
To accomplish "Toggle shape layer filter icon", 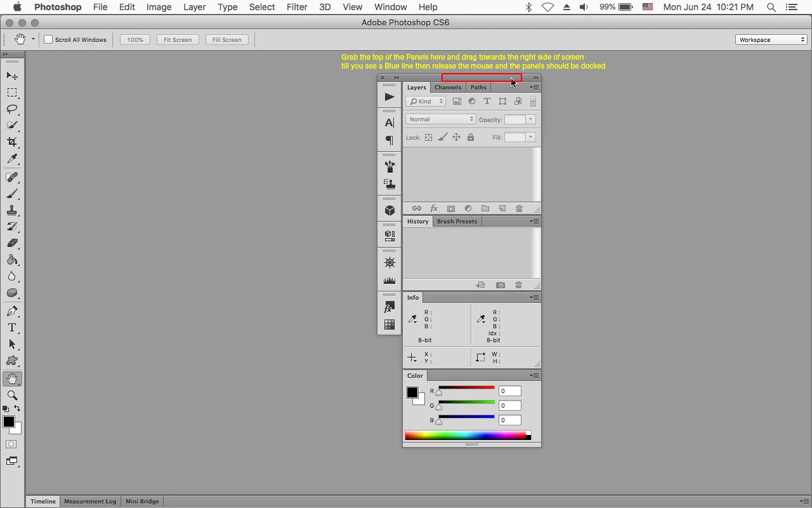I will point(502,102).
